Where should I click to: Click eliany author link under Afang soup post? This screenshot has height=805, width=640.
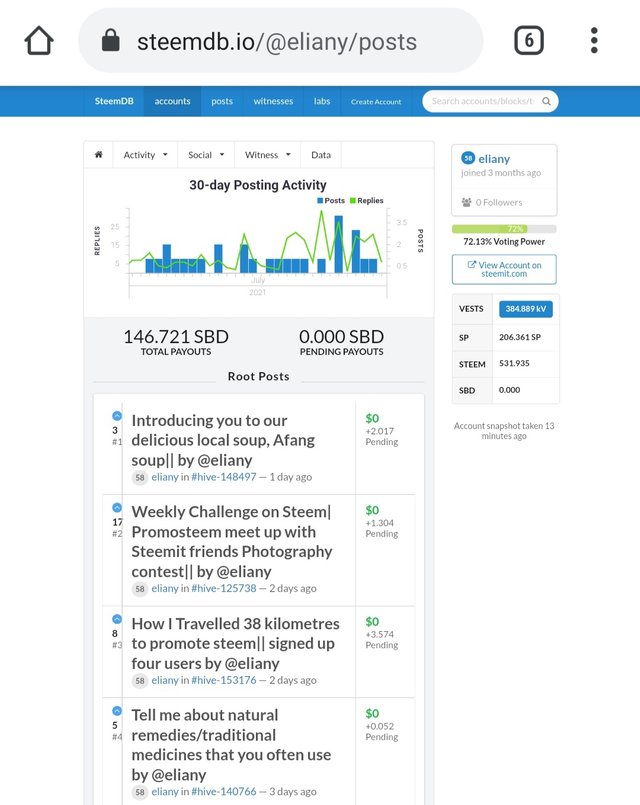[165, 477]
